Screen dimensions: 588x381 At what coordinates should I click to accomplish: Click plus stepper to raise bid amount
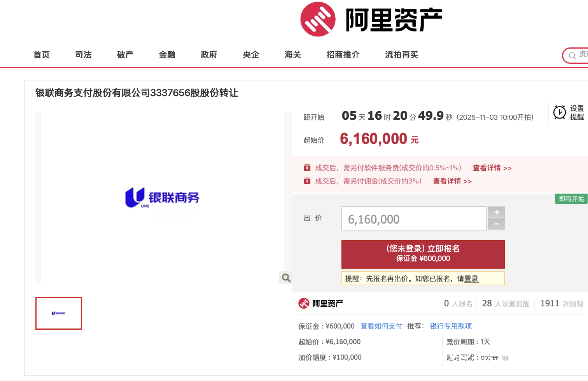coord(496,212)
